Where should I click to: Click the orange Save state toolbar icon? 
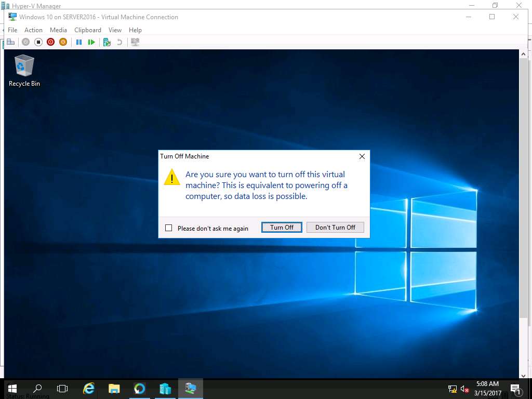click(x=63, y=42)
